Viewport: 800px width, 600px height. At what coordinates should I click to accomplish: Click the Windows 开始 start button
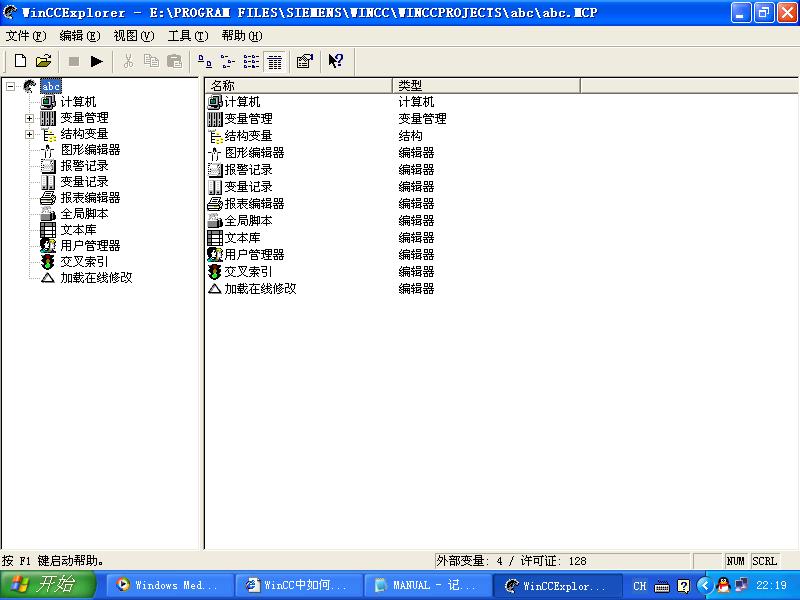pyautogui.click(x=48, y=585)
